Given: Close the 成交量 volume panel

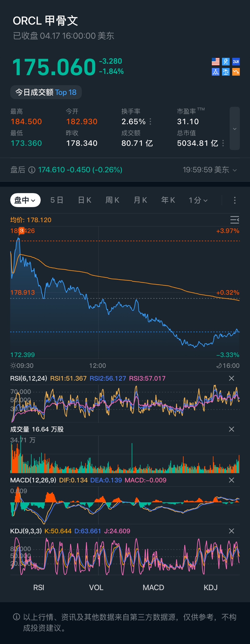Looking at the screenshot, I should click(x=232, y=429).
